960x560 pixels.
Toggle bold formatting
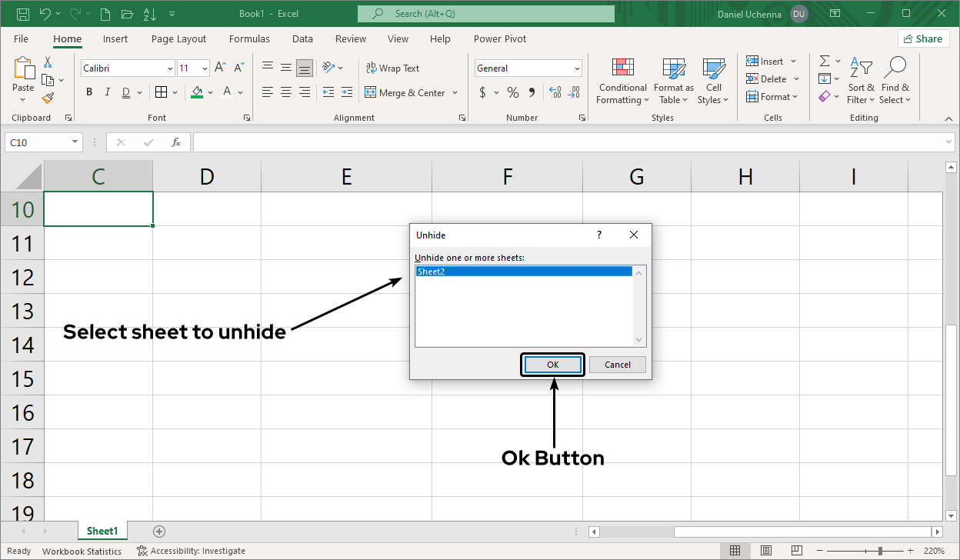88,92
